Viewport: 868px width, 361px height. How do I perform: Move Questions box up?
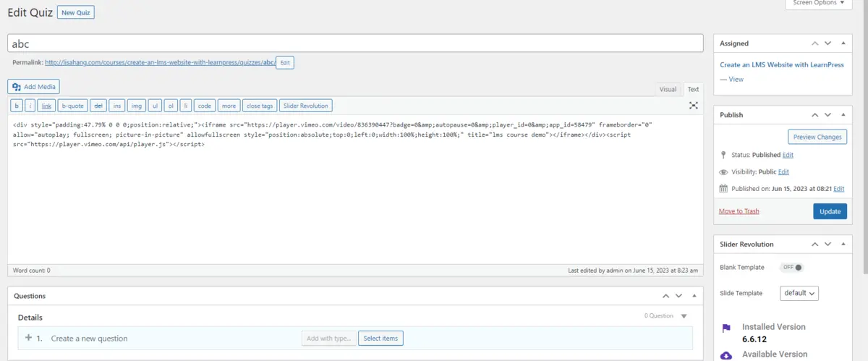(665, 296)
